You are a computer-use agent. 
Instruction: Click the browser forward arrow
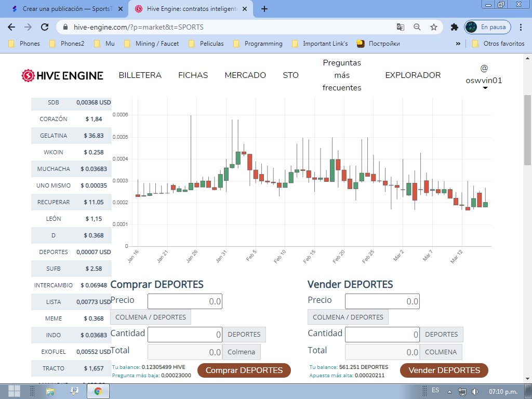point(28,27)
